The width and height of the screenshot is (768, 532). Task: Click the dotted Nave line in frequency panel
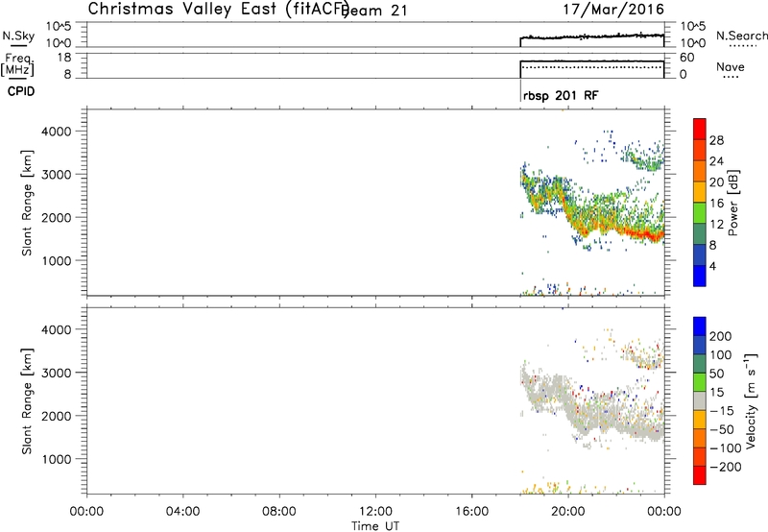click(591, 67)
